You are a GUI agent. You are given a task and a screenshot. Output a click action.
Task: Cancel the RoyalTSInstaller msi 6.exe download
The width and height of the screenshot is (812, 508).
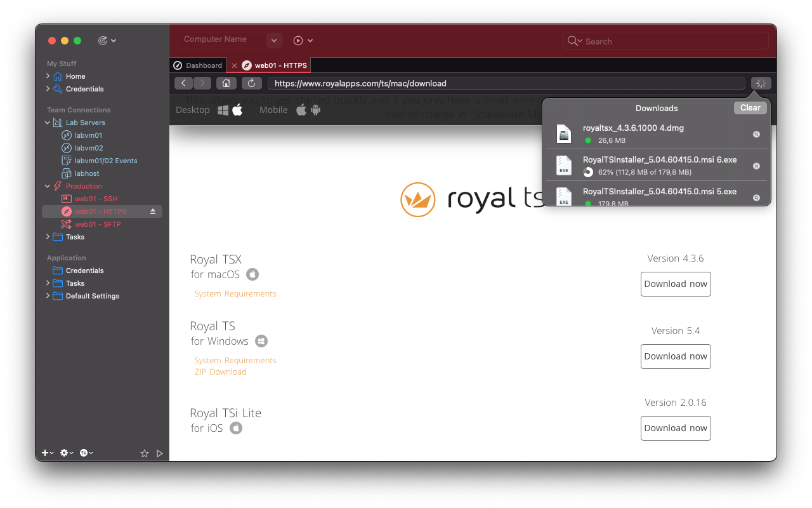point(756,166)
